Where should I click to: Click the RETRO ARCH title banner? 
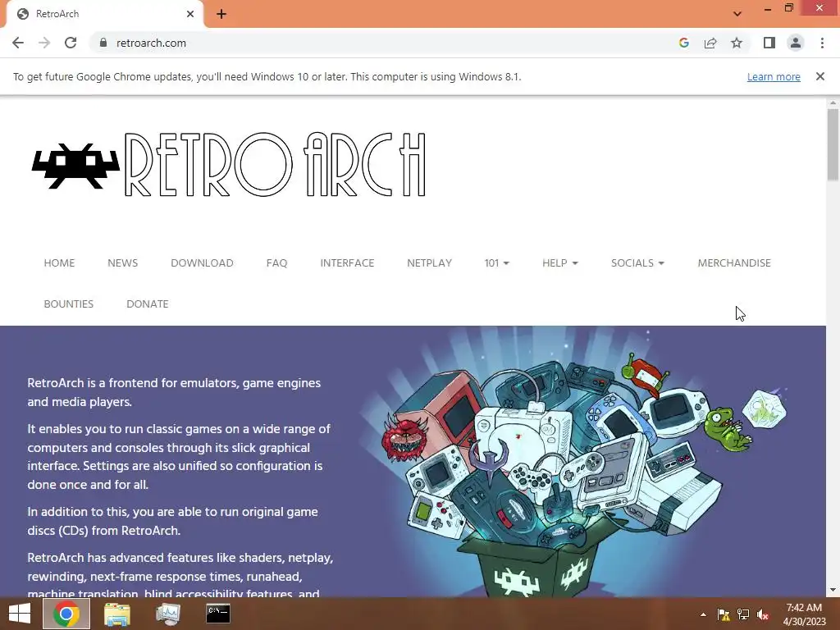pos(275,165)
